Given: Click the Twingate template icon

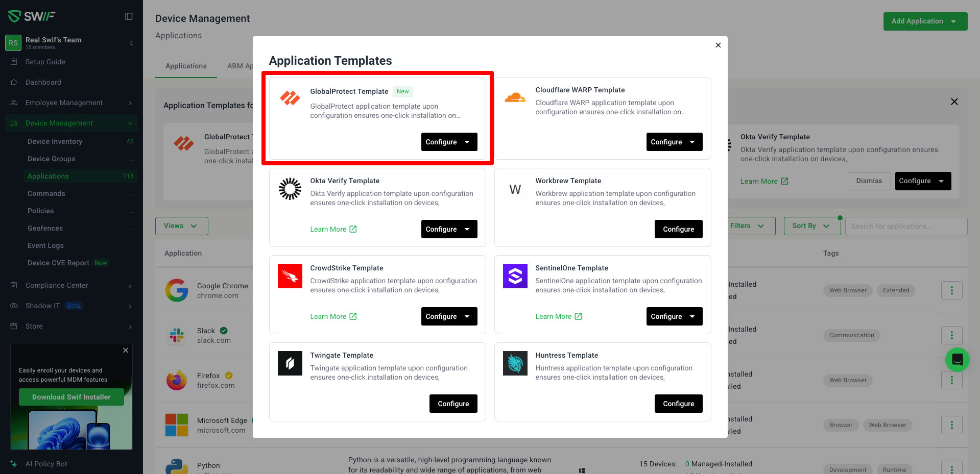Looking at the screenshot, I should (290, 363).
